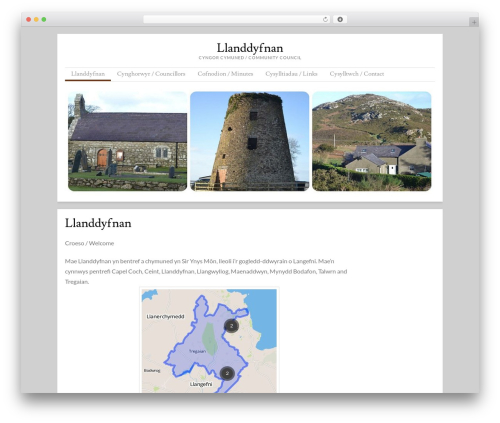This screenshot has width=500, height=423.
Task: Click the yellow minimize window dot
Action: [x=36, y=19]
